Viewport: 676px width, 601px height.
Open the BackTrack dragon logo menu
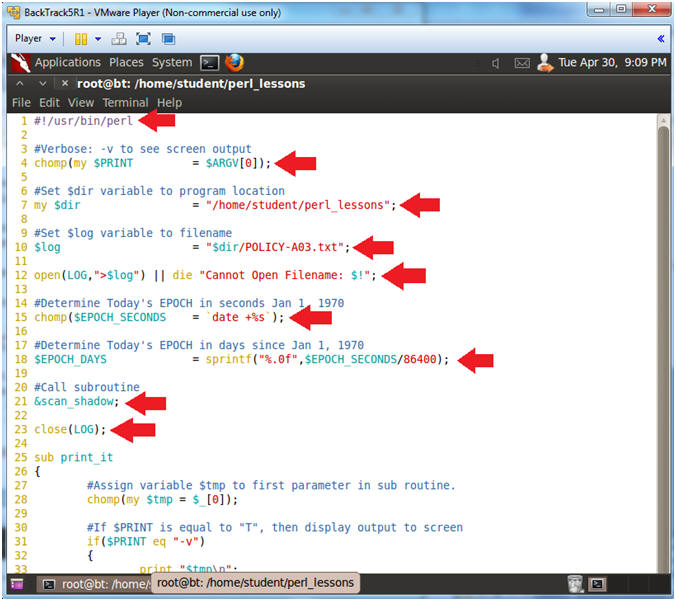pos(21,63)
